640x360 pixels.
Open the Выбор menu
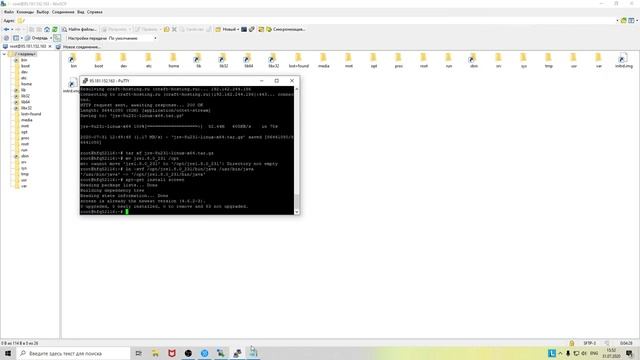click(42, 12)
